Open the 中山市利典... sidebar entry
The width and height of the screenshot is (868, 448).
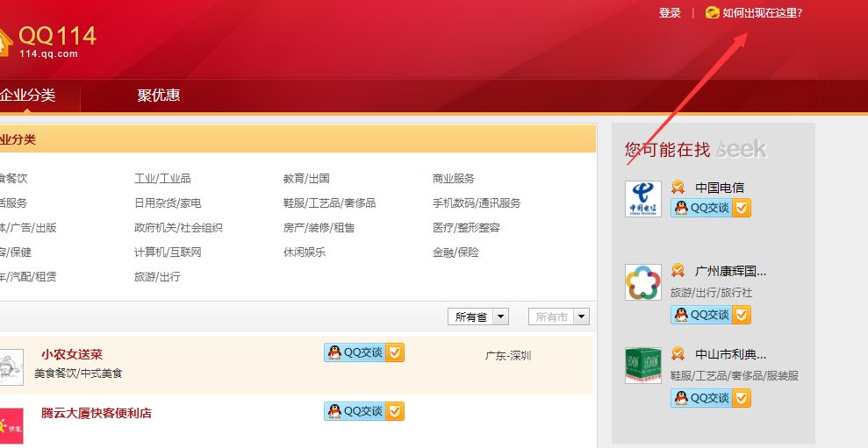coord(731,354)
